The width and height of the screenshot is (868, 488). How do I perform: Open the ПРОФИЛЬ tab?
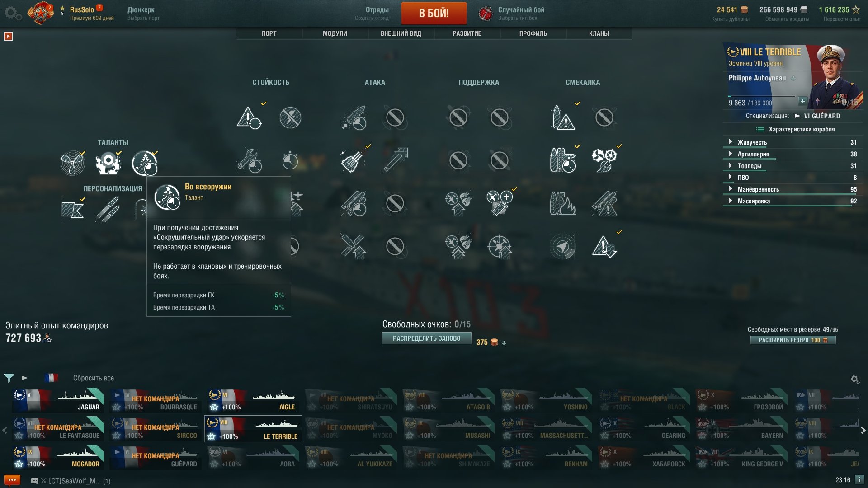(x=533, y=33)
